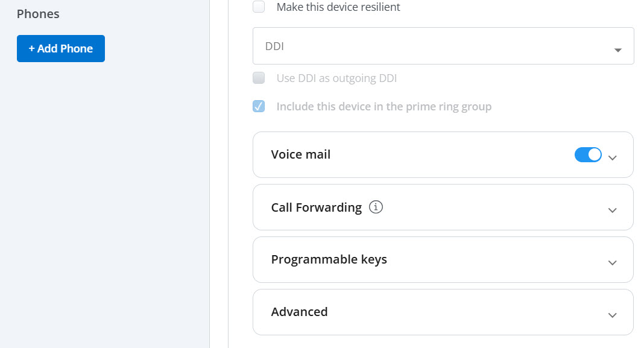The image size is (644, 348).
Task: Uncheck Include this device in prime ring group
Action: (x=259, y=106)
